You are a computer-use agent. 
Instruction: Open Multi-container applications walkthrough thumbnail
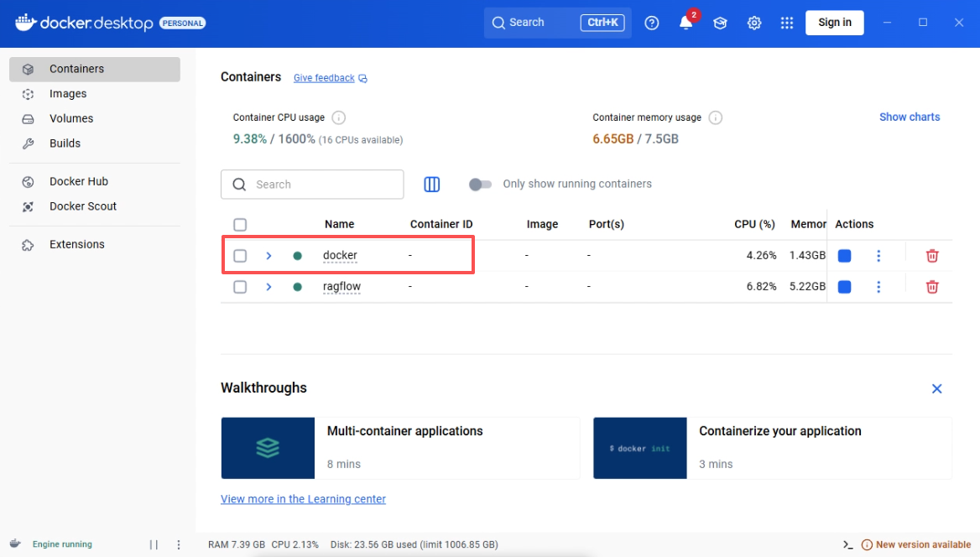point(268,448)
